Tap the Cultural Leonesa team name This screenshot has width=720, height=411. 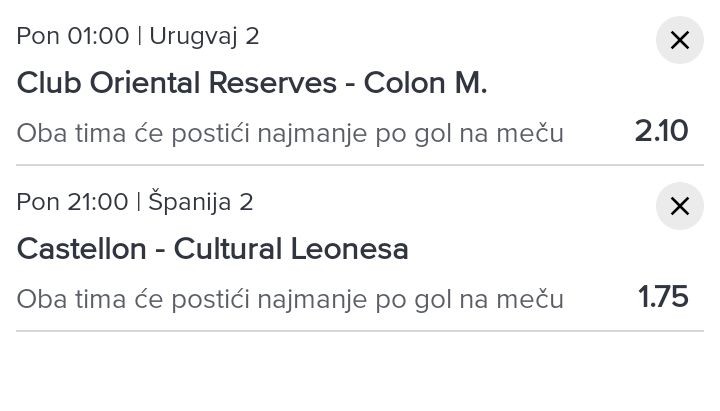point(291,249)
